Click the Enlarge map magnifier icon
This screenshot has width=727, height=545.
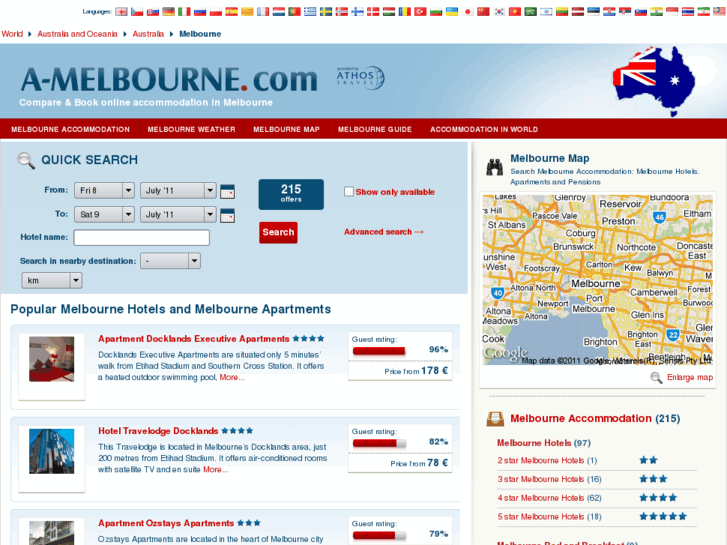click(x=656, y=378)
